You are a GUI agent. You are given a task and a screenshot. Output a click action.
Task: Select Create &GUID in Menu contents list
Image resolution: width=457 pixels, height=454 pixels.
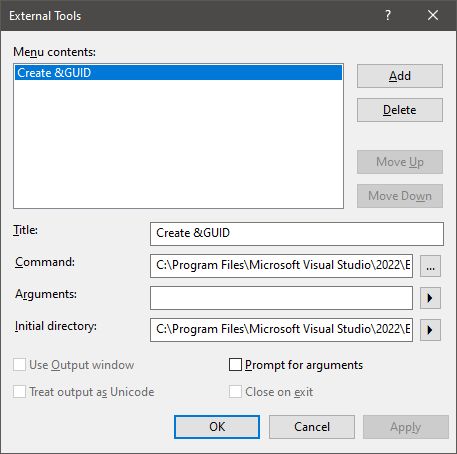tap(178, 73)
